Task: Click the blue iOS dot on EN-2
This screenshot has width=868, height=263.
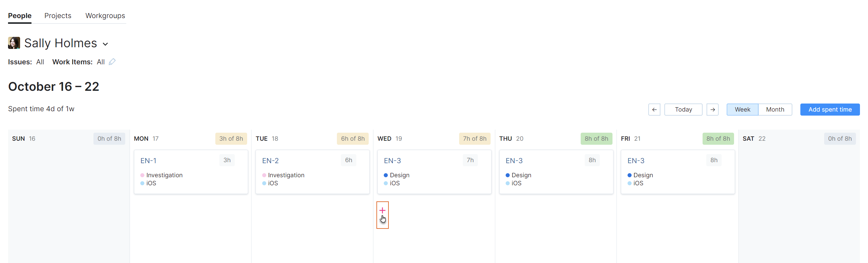Action: click(264, 183)
